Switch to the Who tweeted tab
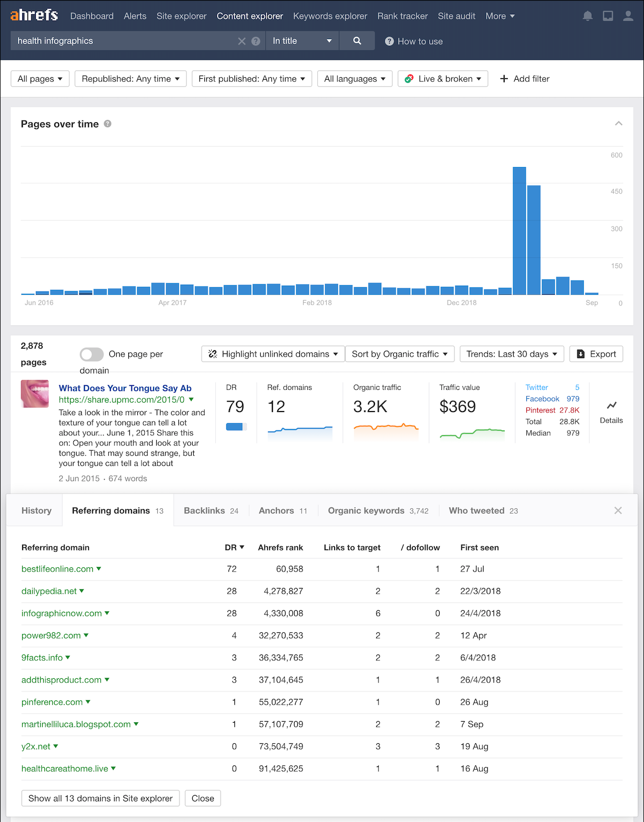Screen dimensions: 644x822 483,510
